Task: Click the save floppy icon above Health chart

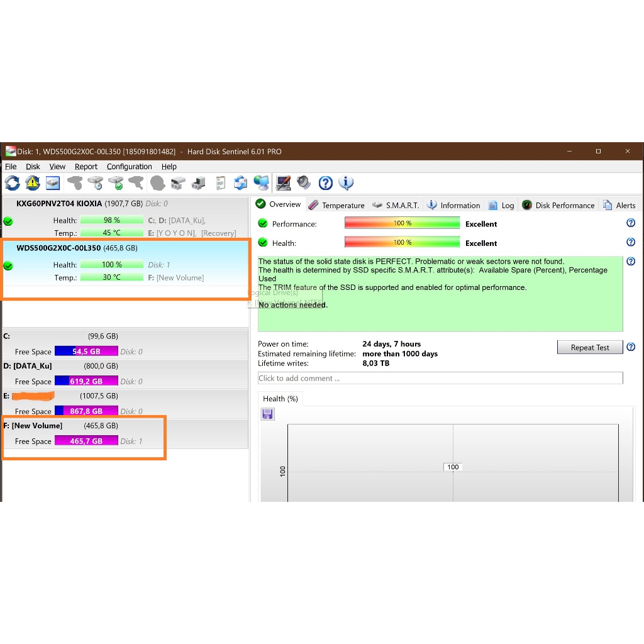Action: click(x=267, y=414)
